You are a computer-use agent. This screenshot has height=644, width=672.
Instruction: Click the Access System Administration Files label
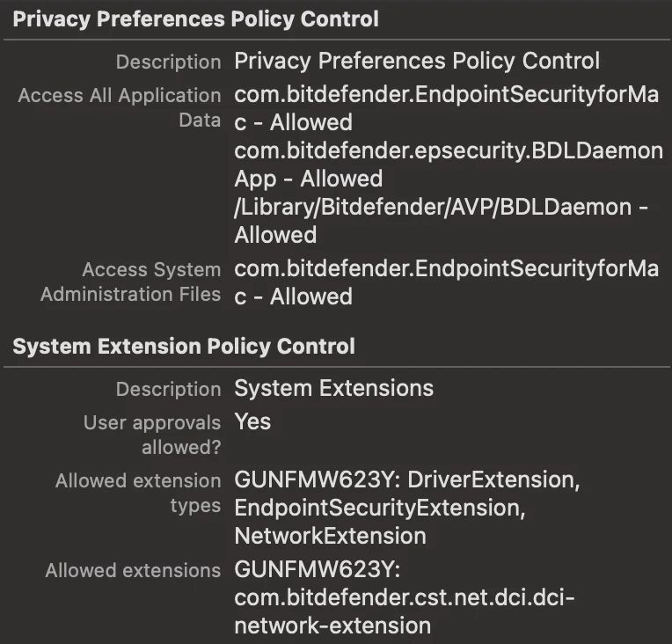[131, 282]
